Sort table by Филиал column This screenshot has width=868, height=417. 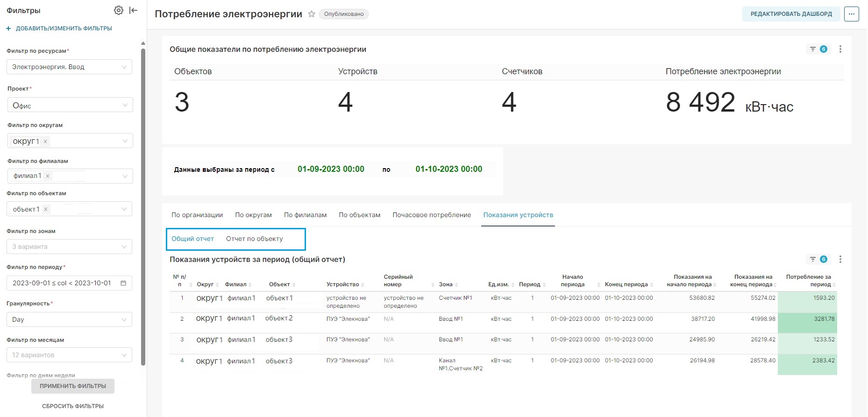250,285
